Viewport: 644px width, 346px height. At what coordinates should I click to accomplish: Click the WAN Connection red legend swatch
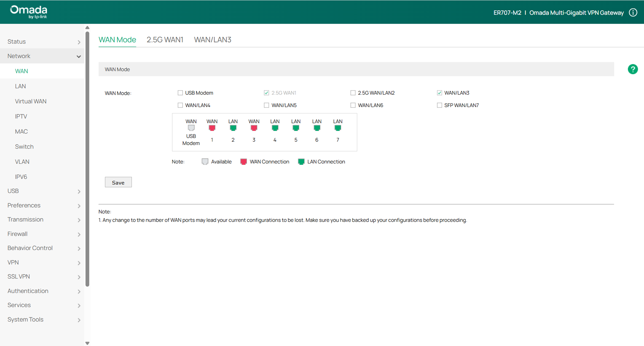243,162
